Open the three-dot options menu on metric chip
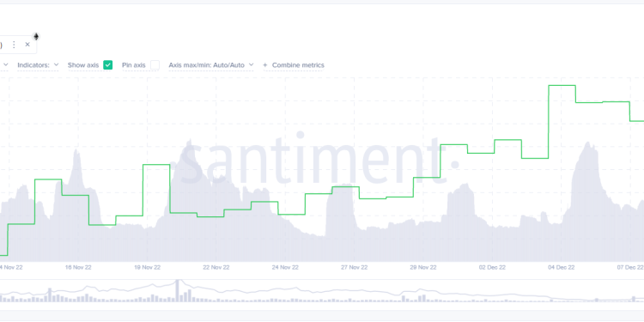This screenshot has width=644, height=322. [14, 45]
